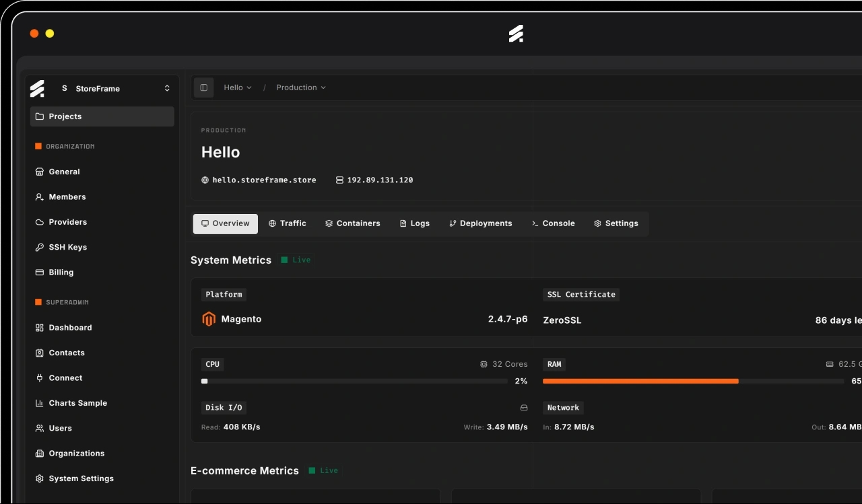Open the Contacts page
Screen dimensions: 862x504
point(102,353)
